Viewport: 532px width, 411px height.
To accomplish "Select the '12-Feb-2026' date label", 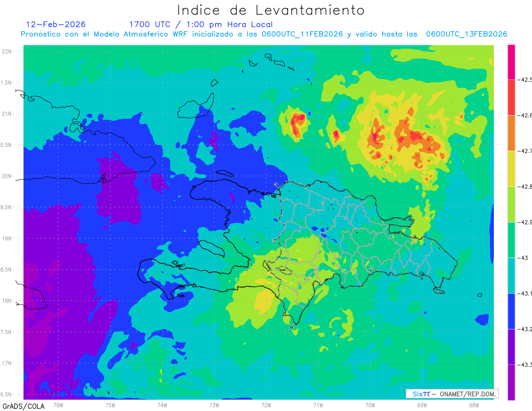I will click(56, 24).
